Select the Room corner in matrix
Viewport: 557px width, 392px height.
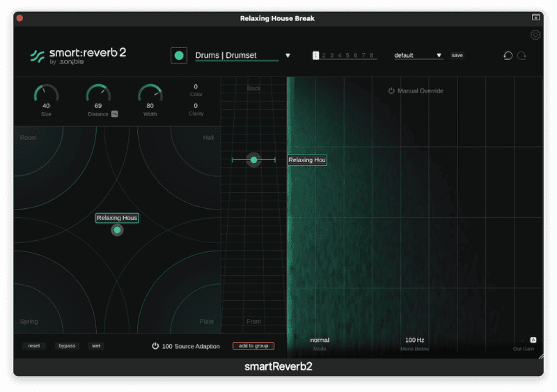tap(29, 138)
